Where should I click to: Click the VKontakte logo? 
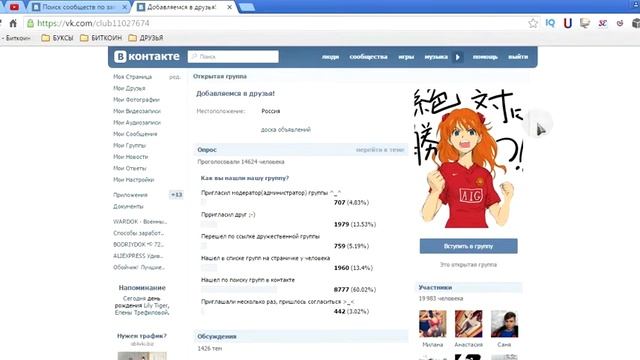click(147, 56)
